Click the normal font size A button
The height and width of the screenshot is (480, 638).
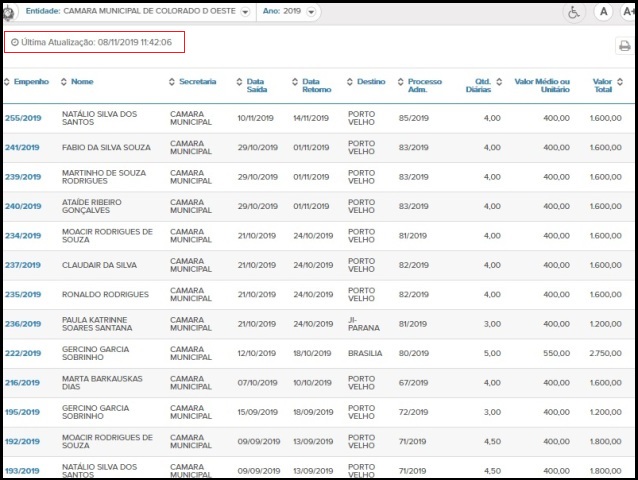pyautogui.click(x=603, y=12)
